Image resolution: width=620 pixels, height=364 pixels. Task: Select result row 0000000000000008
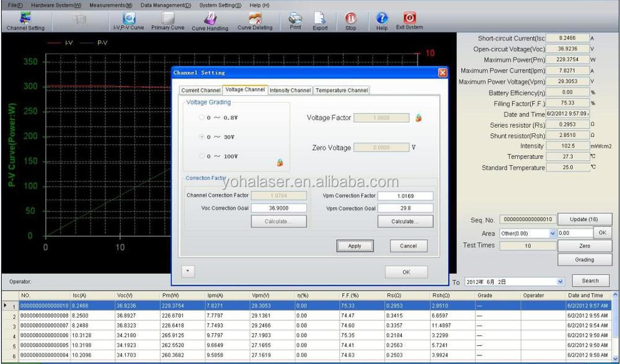coord(306,316)
